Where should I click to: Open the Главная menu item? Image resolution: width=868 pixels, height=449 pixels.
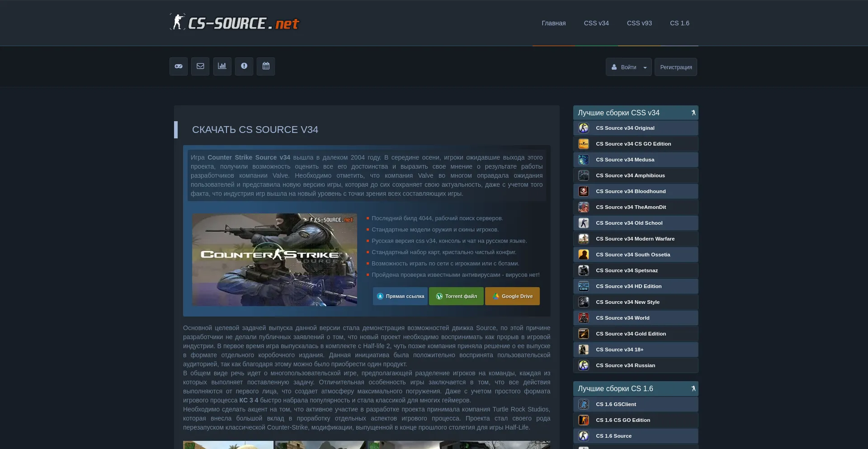click(x=553, y=23)
